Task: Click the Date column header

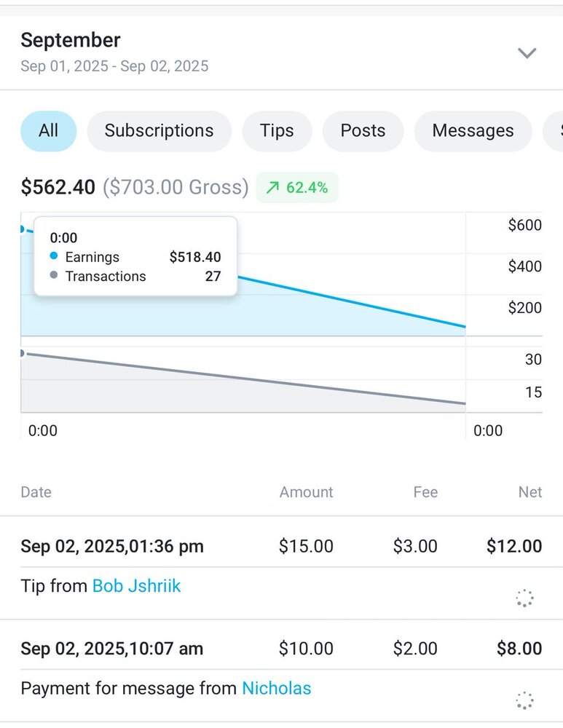Action: click(x=36, y=492)
